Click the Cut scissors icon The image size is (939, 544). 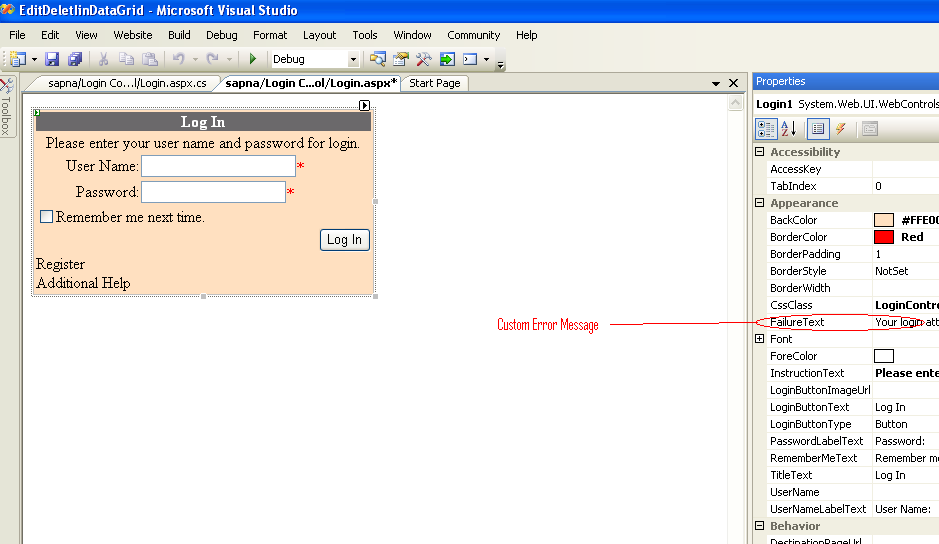tap(104, 59)
